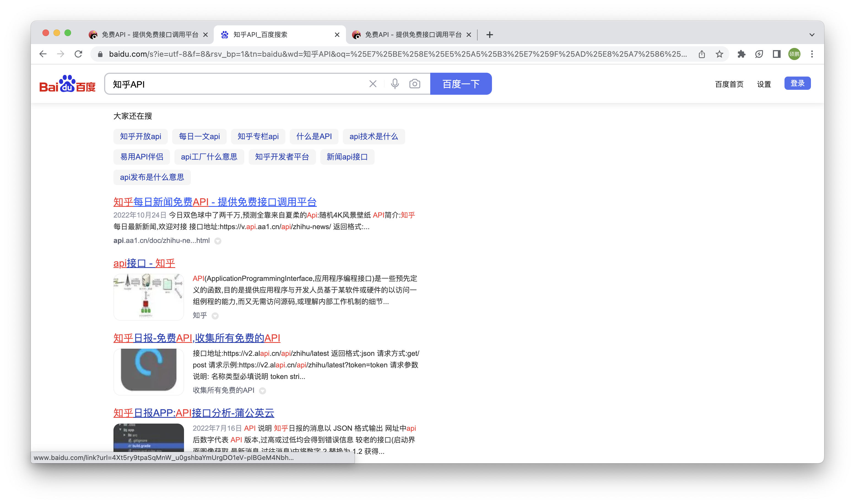
Task: Open the 百度首页 link
Action: [x=729, y=84]
